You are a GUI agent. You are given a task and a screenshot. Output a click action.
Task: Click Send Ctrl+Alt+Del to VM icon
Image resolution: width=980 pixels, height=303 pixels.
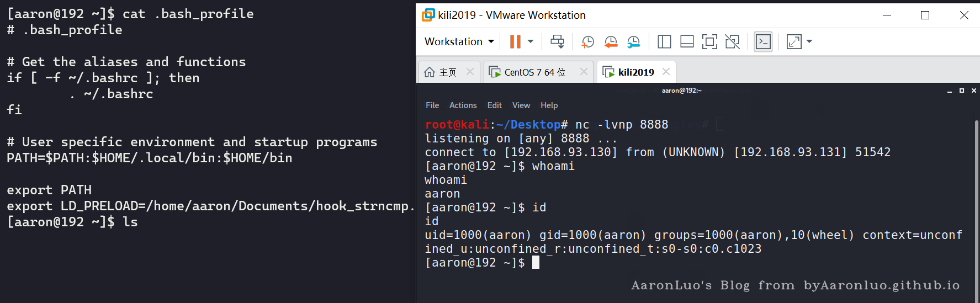click(x=558, y=42)
